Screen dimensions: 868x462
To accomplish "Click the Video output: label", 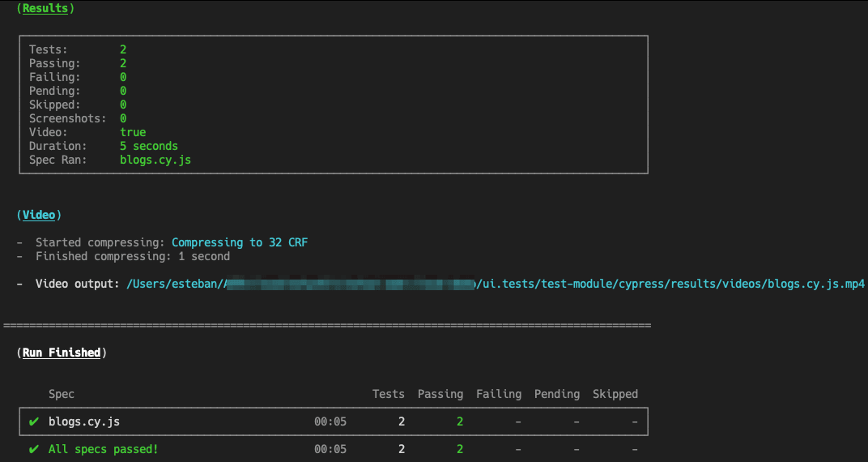I will pos(78,284).
